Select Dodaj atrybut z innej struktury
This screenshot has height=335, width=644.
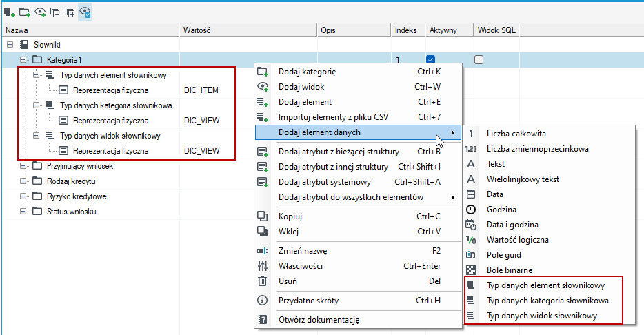click(358, 167)
